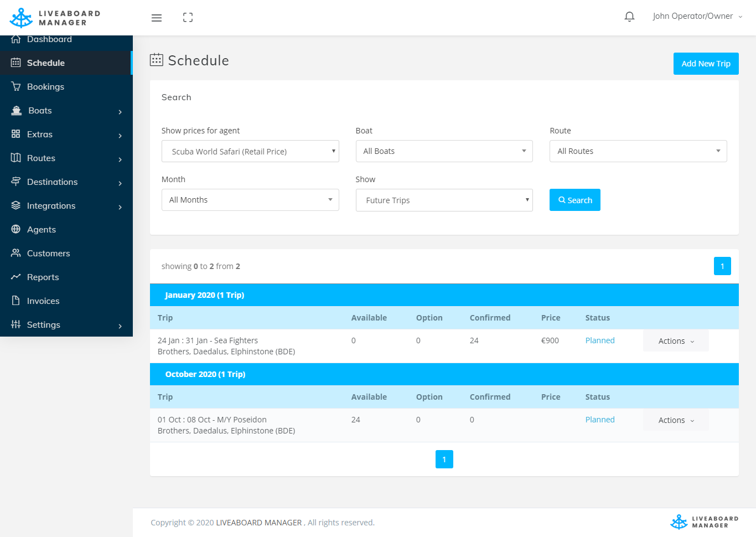Click Liveaboard Manager logo in header
756x537 pixels.
coord(55,18)
